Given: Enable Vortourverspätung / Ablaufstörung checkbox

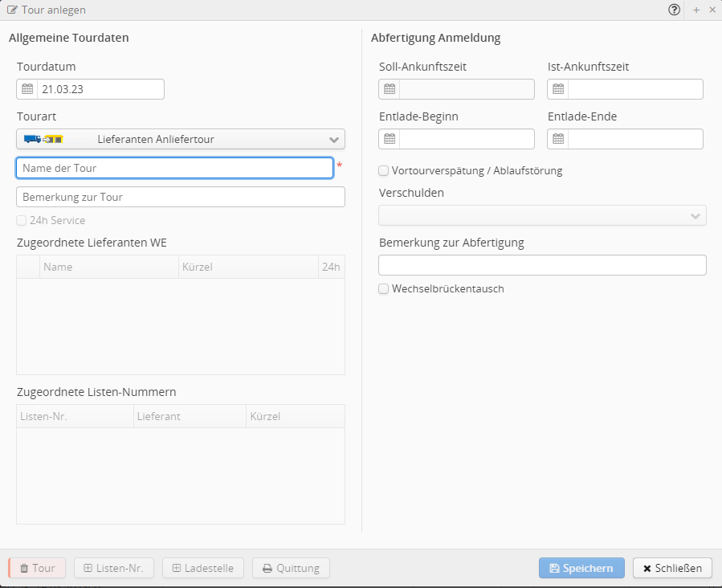Looking at the screenshot, I should point(384,171).
